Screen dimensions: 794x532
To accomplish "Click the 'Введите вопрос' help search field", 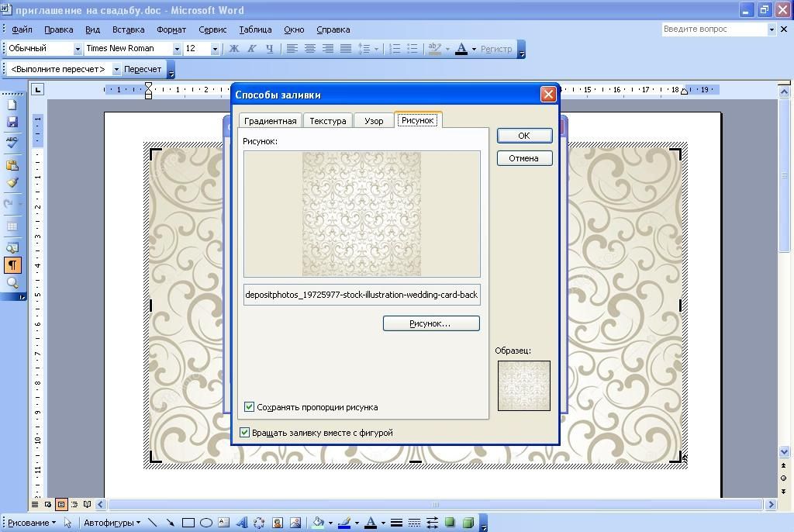I will 713,29.
